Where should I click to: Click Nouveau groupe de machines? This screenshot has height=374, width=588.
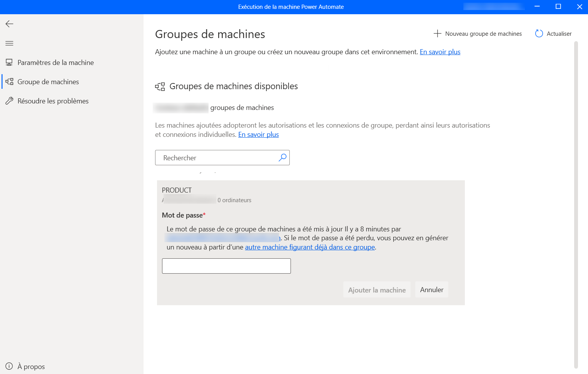coord(478,34)
